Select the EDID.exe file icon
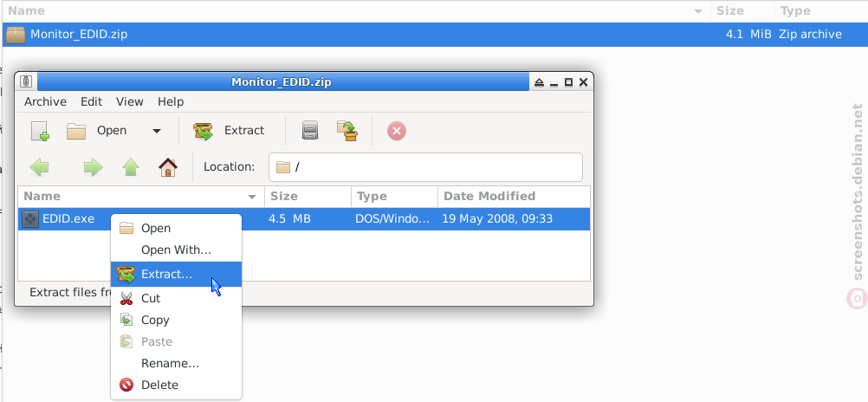Image resolution: width=868 pixels, height=402 pixels. coord(30,219)
